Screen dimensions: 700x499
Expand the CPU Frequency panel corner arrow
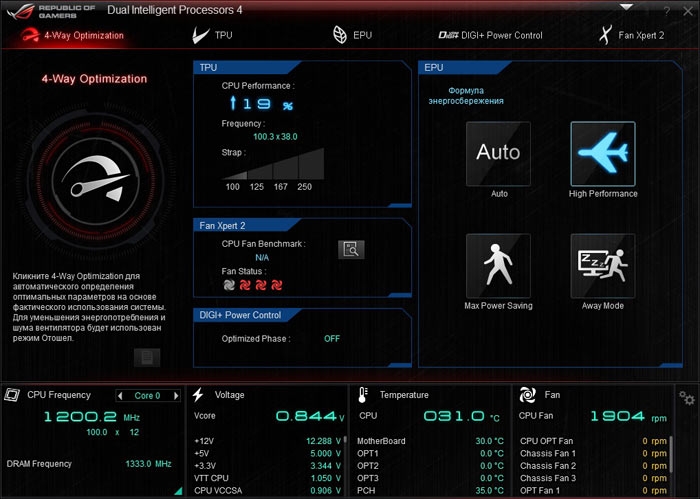pyautogui.click(x=12, y=395)
